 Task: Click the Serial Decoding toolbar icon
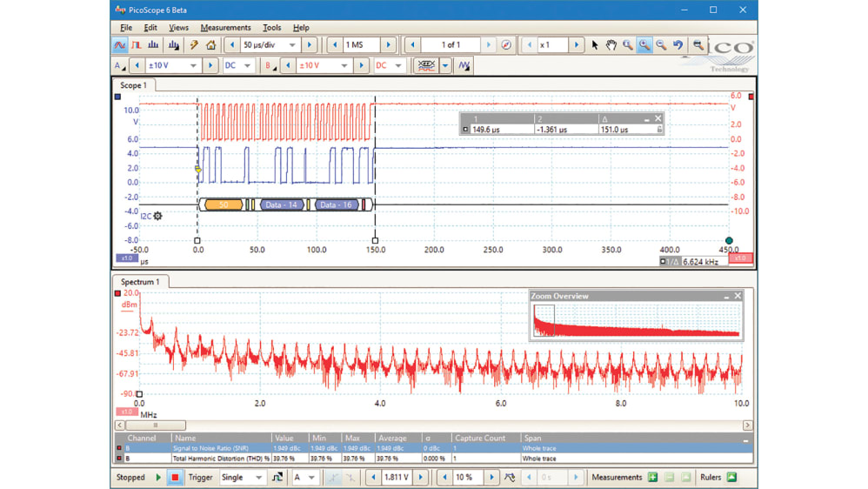click(x=426, y=66)
